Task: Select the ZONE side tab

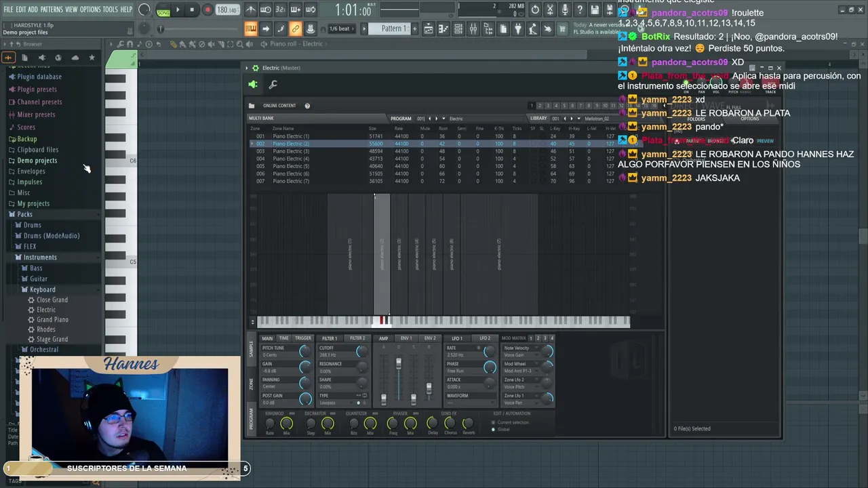Action: (x=252, y=384)
